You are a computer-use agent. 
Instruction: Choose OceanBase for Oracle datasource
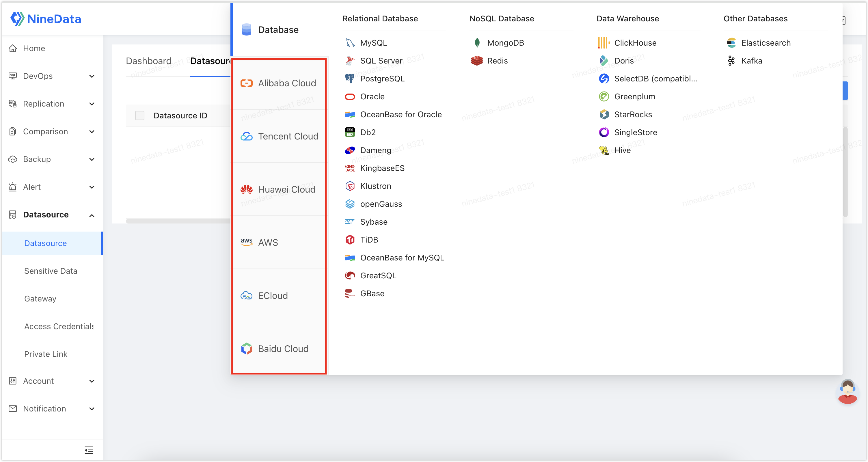pyautogui.click(x=394, y=115)
